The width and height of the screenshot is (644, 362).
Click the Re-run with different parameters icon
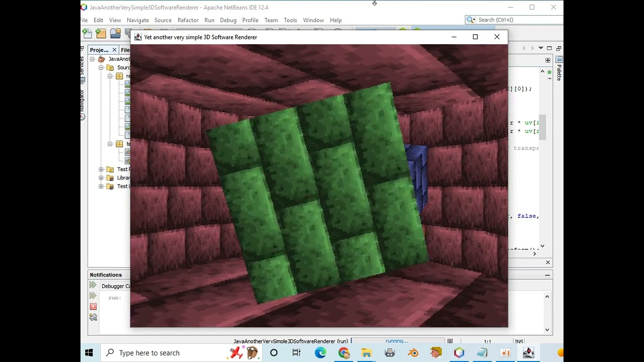click(93, 296)
